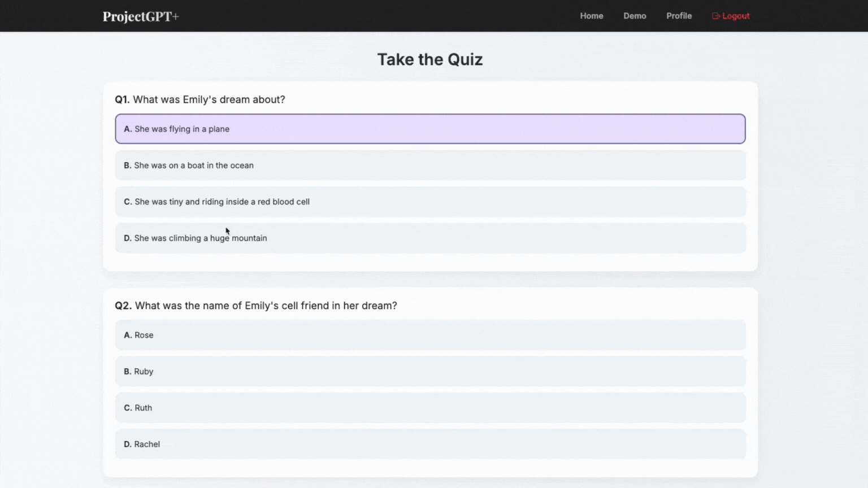Choose 'Rose' for question 2
The width and height of the screenshot is (868, 488).
429,335
